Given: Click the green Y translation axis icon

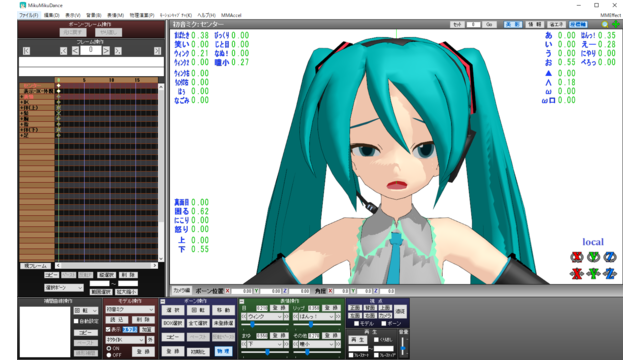Looking at the screenshot, I should (593, 273).
